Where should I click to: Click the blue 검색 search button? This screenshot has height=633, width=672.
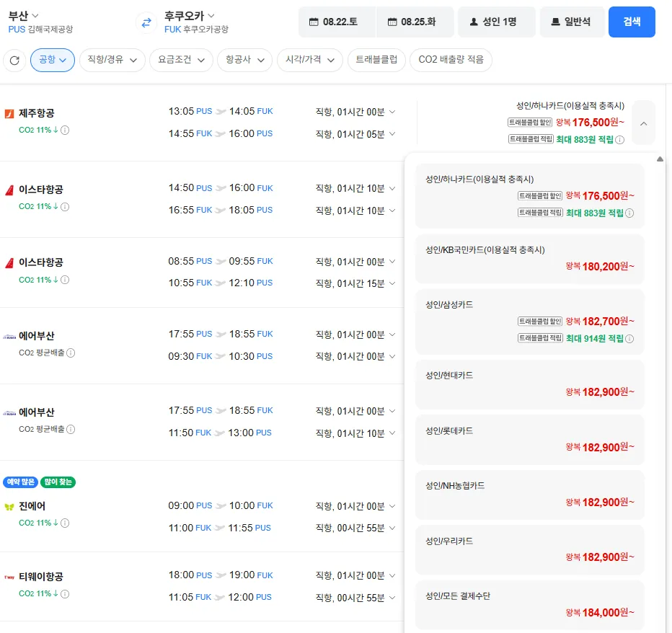(632, 22)
